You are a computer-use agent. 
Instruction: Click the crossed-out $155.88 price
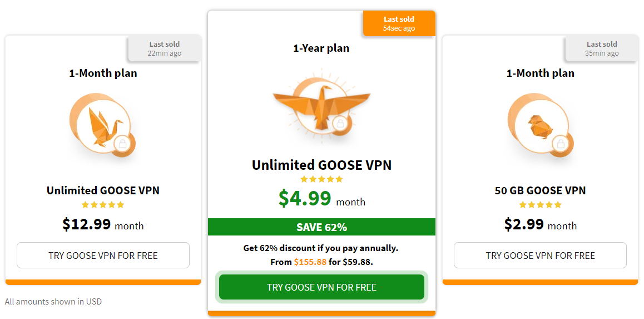click(x=310, y=262)
